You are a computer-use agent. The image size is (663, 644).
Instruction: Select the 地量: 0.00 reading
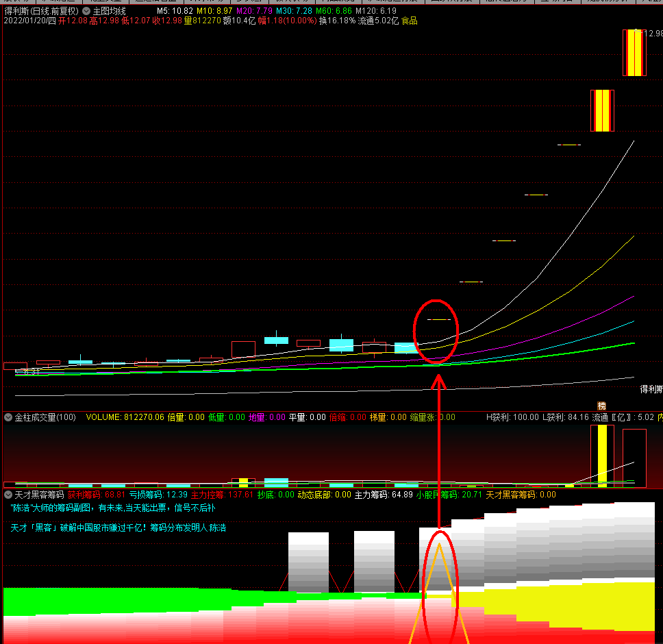[x=267, y=417]
